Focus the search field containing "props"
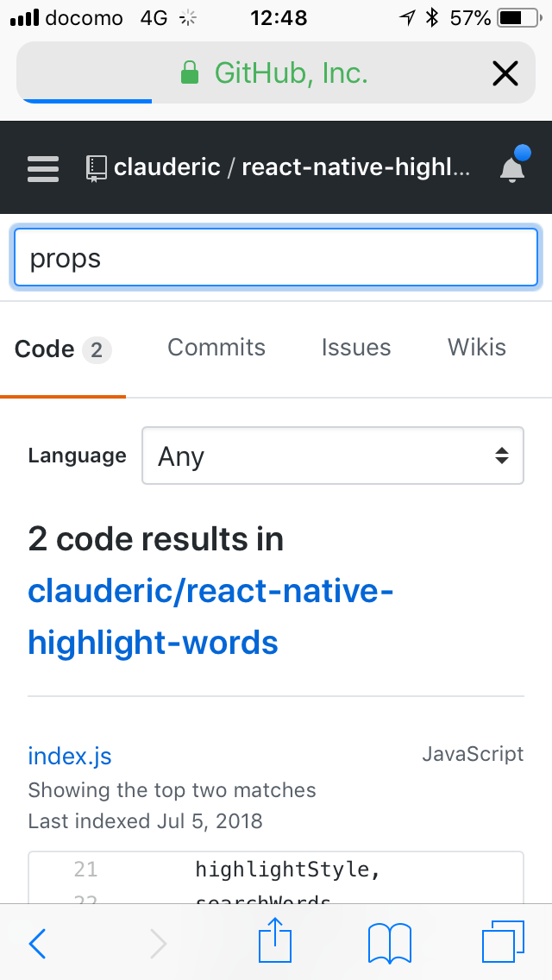The width and height of the screenshot is (552, 980). pos(276,257)
